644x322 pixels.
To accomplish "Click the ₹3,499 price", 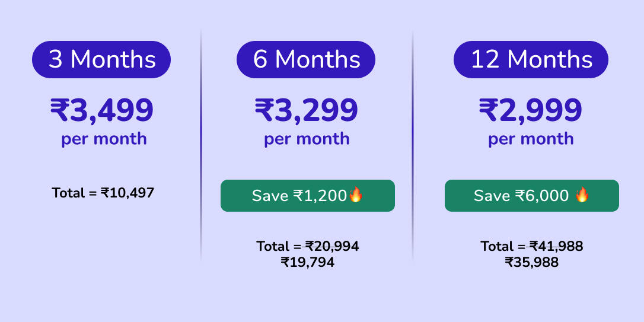I will pyautogui.click(x=102, y=110).
